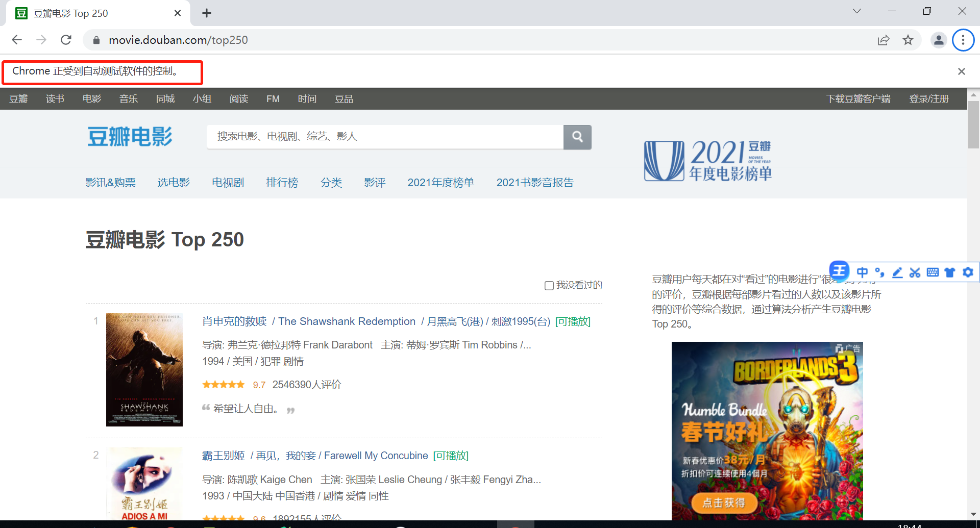Bookmark this page with the star icon

point(908,40)
